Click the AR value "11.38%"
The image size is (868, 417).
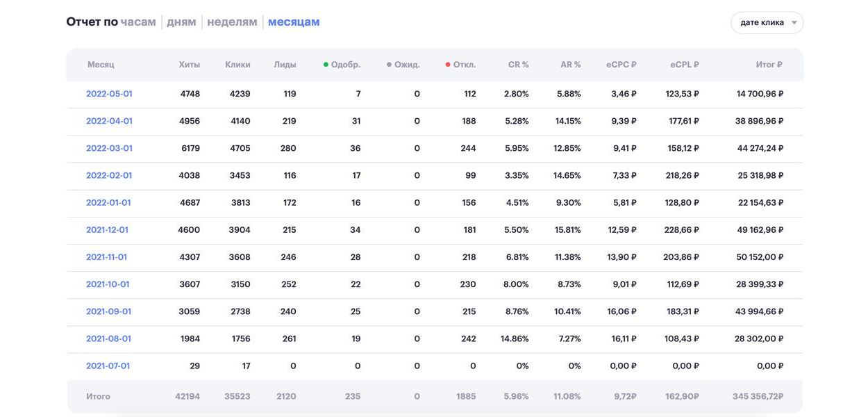coord(568,257)
